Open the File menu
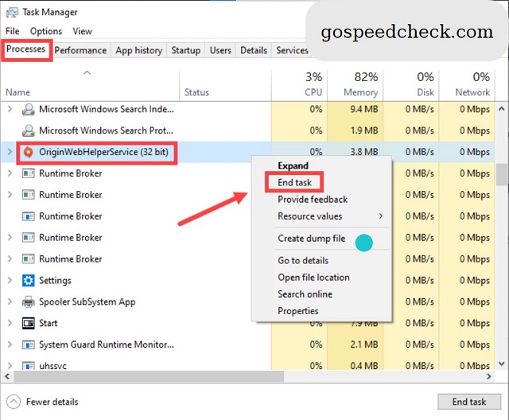This screenshot has width=509, height=420. (13, 31)
